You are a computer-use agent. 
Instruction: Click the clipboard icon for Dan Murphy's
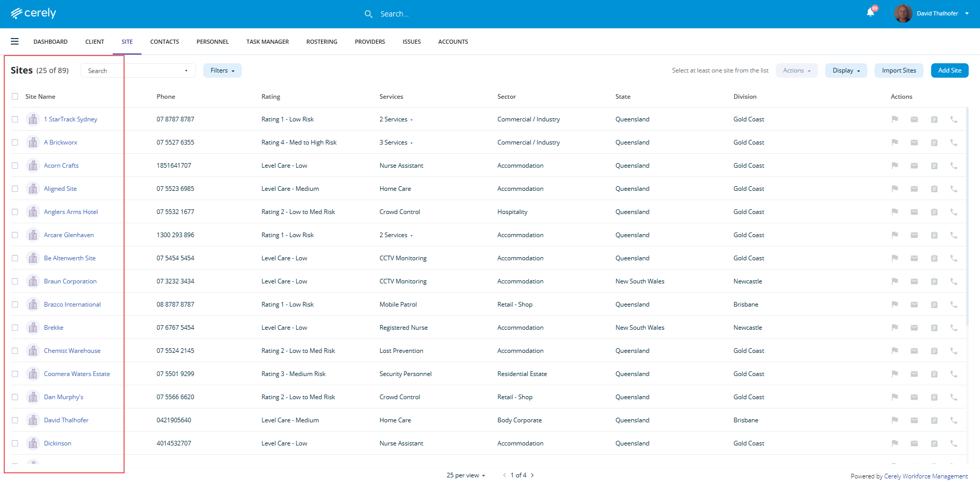pos(934,397)
